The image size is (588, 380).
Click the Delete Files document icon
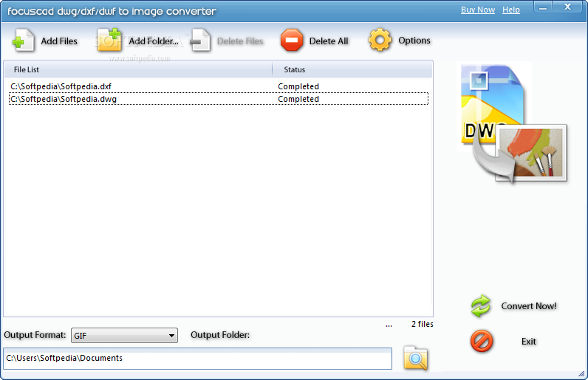pyautogui.click(x=200, y=40)
